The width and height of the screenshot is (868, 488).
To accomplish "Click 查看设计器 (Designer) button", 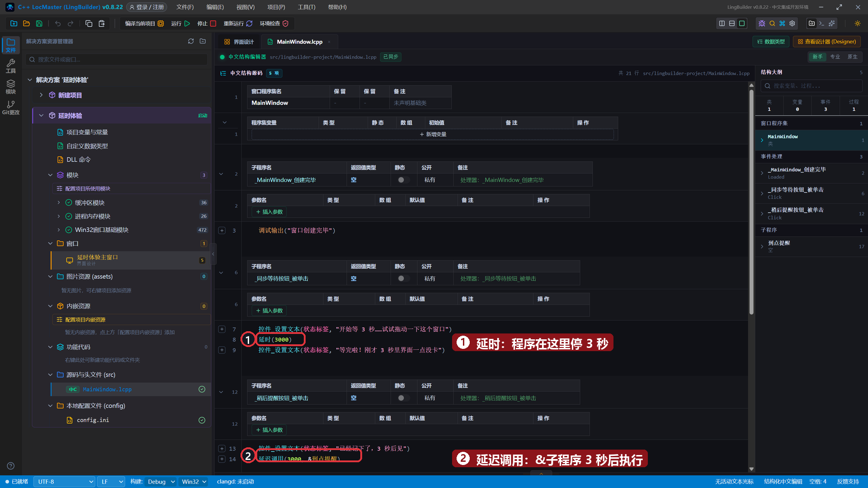I will tap(826, 42).
